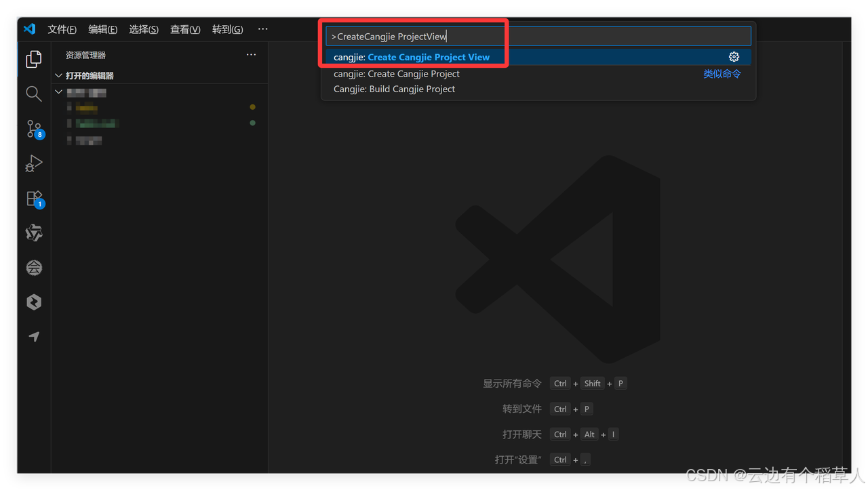Show hidden menus via title bar ellipsis
This screenshot has height=490, width=868.
pos(262,29)
